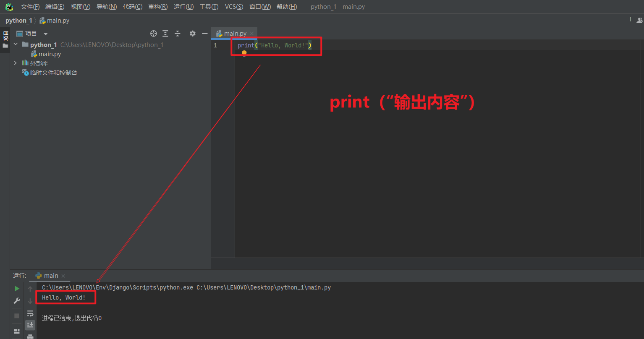Click the yellow intention lightbulb icon
This screenshot has width=644, height=339.
[x=244, y=54]
